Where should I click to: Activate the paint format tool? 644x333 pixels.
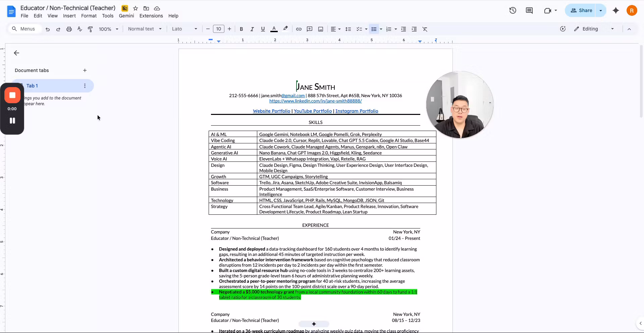[90, 29]
